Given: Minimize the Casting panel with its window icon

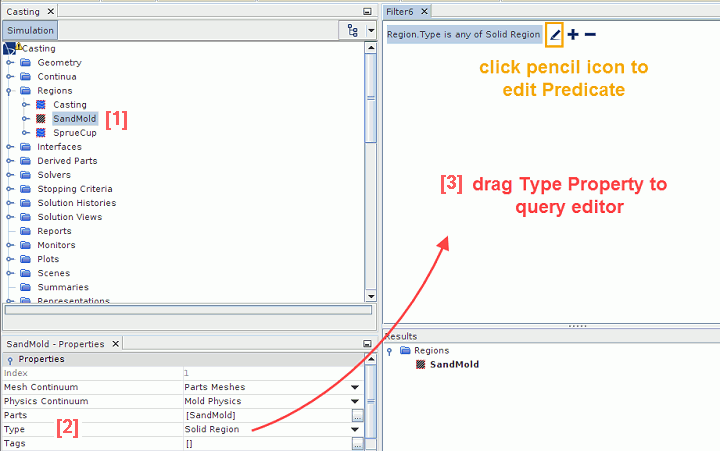Looking at the screenshot, I should (x=367, y=10).
